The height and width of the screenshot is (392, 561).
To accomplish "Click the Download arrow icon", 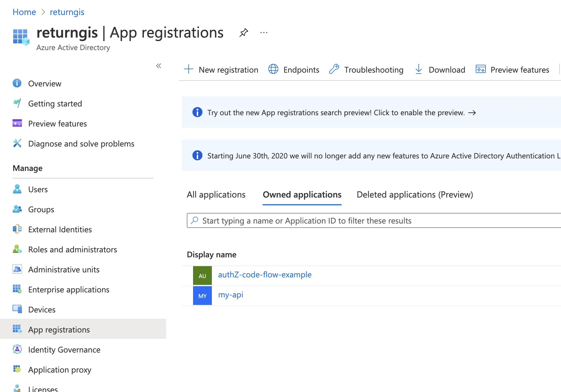I will coord(418,69).
